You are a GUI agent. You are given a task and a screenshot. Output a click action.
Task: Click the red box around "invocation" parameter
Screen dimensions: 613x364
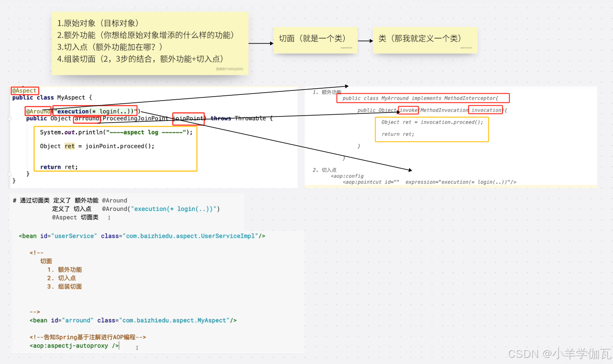[x=486, y=110]
